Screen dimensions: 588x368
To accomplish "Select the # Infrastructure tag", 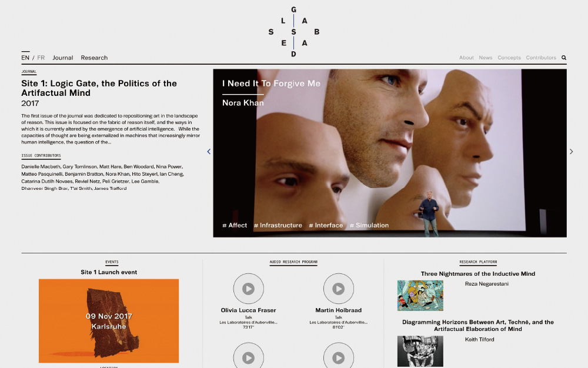I will pyautogui.click(x=278, y=225).
